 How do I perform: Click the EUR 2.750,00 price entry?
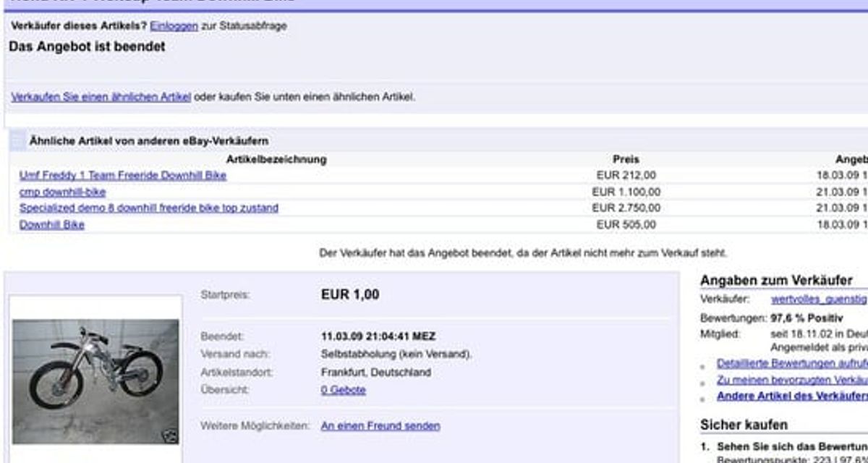pos(626,208)
